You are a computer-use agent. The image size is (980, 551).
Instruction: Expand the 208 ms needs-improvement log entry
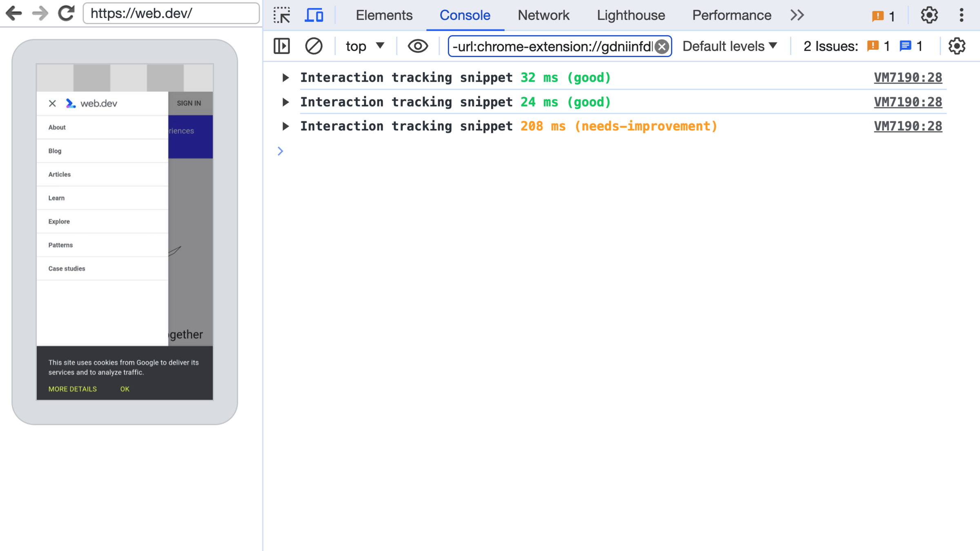[285, 127]
